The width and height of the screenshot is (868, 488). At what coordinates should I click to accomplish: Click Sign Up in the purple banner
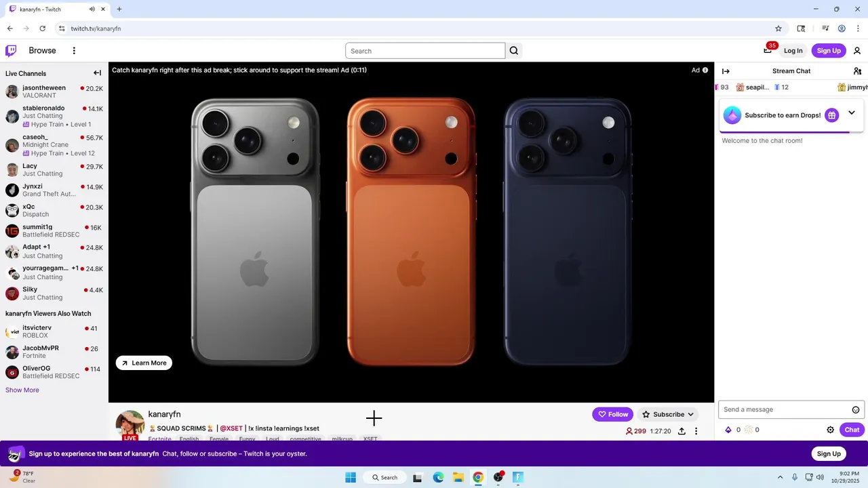829,454
